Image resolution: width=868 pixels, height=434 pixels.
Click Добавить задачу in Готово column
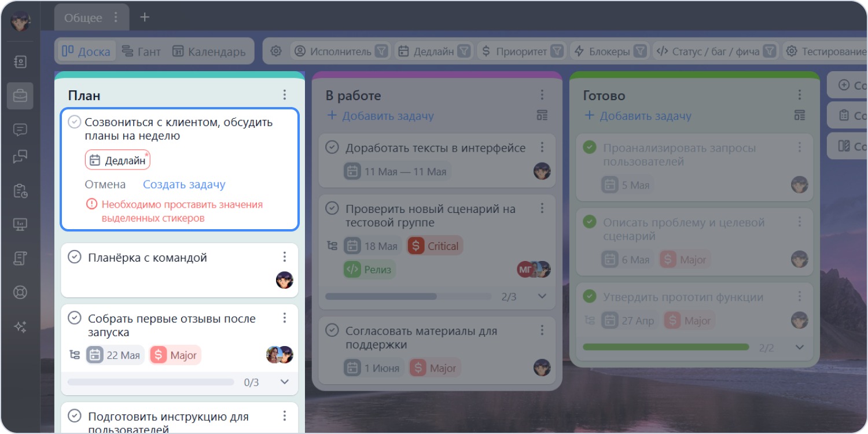(637, 116)
